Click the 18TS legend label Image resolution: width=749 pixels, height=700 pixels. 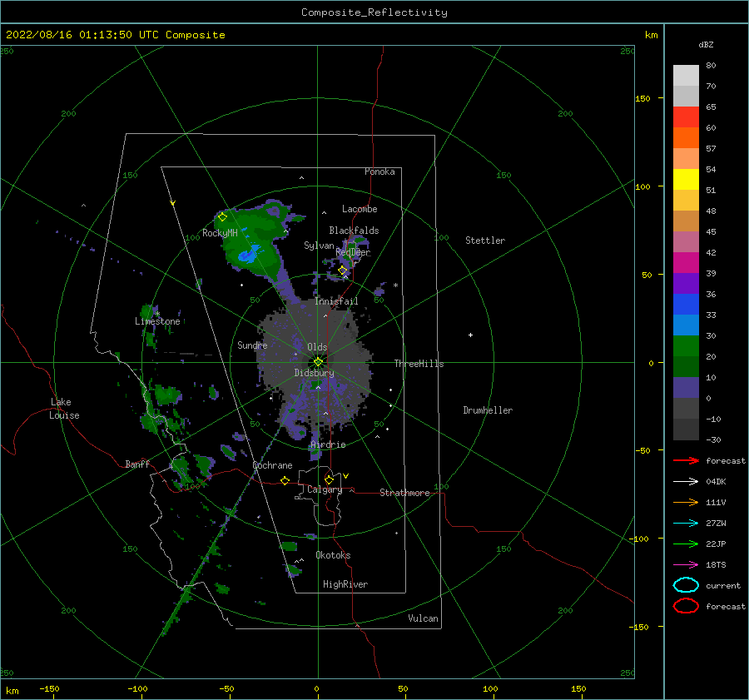pyautogui.click(x=716, y=565)
